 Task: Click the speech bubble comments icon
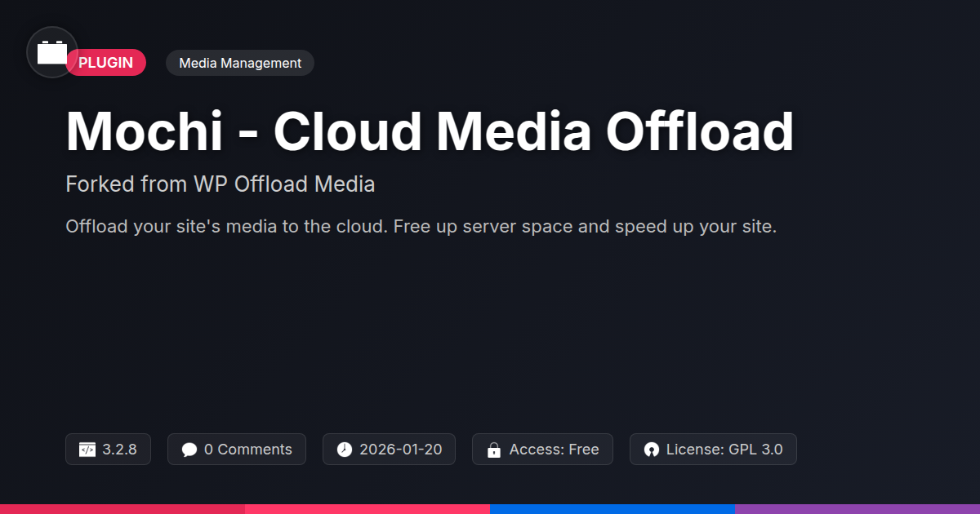click(x=189, y=450)
